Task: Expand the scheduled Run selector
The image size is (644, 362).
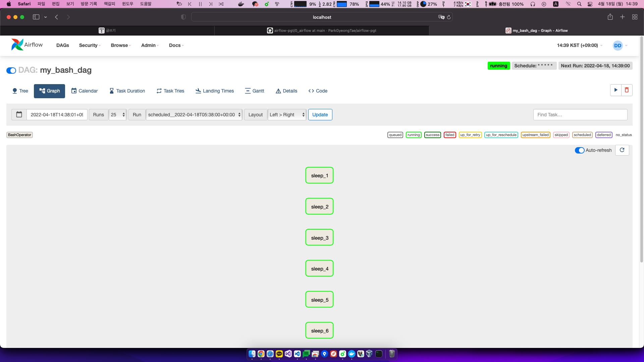Action: coord(194,115)
